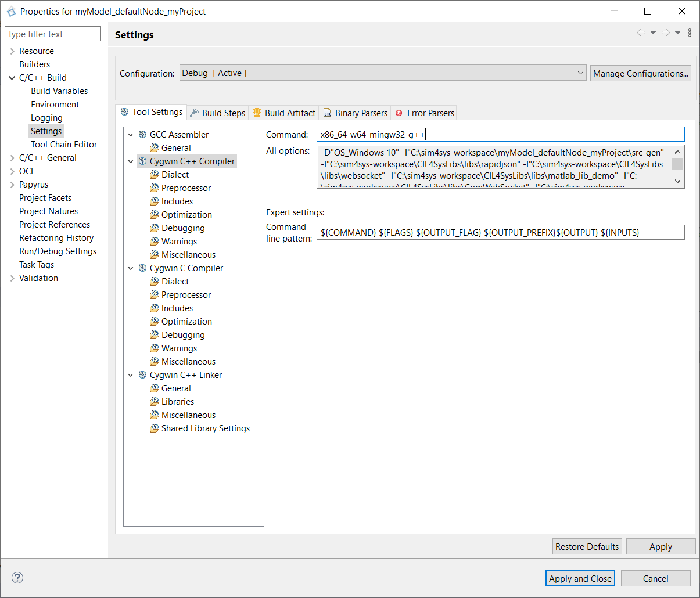Click the Cygwin C++ Compiler tool icon
The image size is (700, 598).
point(142,161)
